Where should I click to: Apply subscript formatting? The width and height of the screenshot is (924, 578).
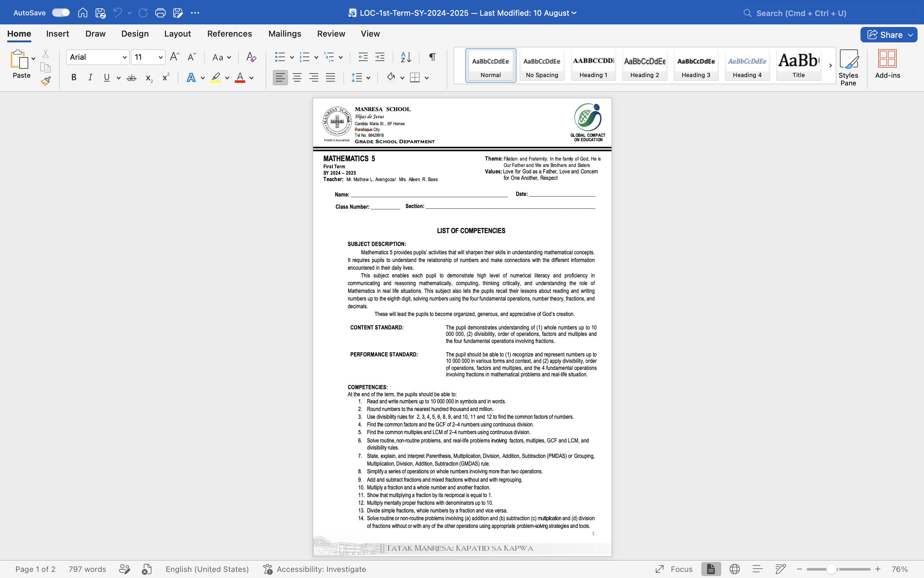click(x=149, y=78)
